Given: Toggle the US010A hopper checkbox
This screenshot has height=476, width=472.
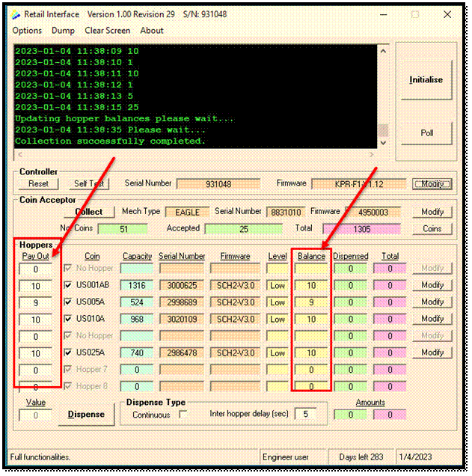Looking at the screenshot, I should click(68, 319).
